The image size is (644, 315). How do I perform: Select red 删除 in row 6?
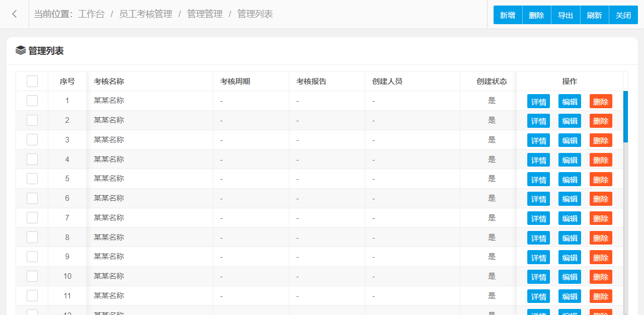pos(601,199)
